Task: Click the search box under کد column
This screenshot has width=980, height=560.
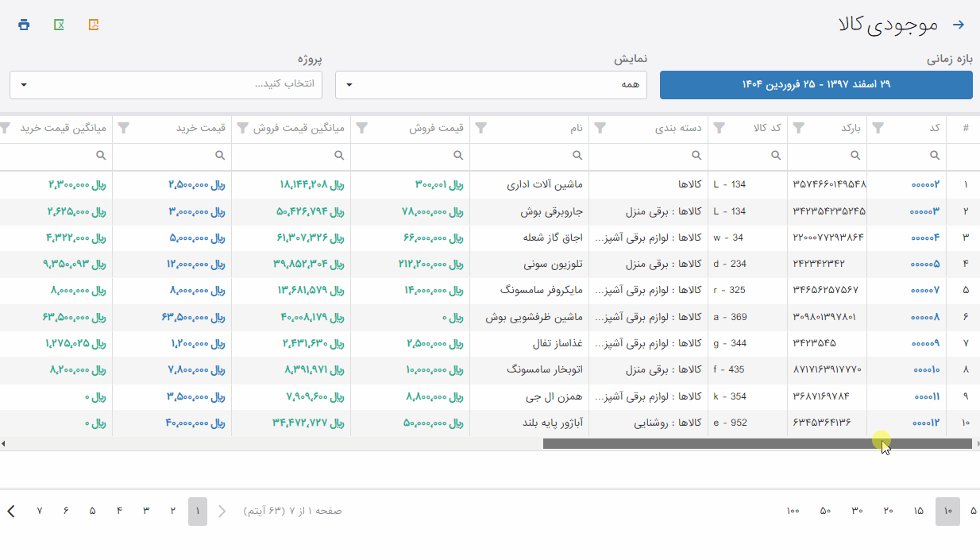Action: [907, 156]
